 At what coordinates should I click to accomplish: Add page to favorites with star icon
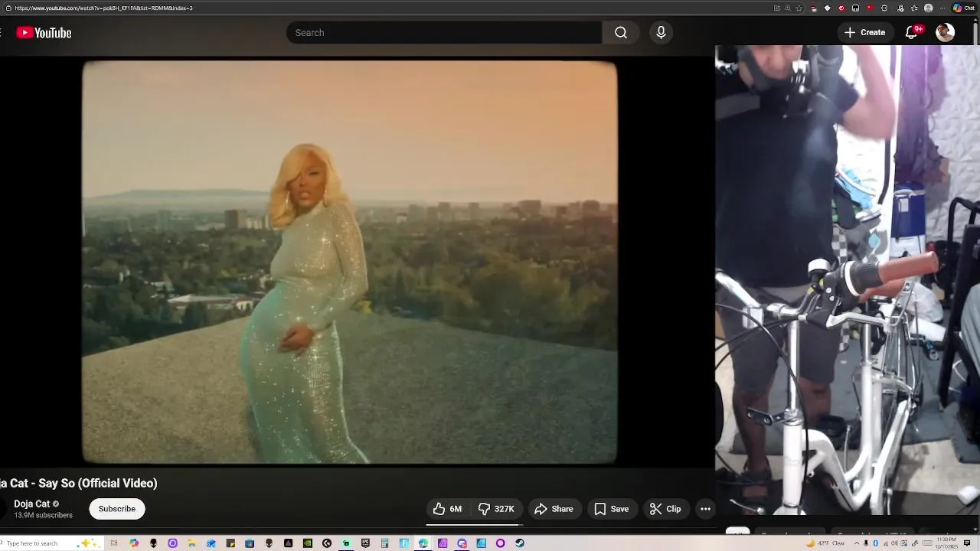pos(799,8)
